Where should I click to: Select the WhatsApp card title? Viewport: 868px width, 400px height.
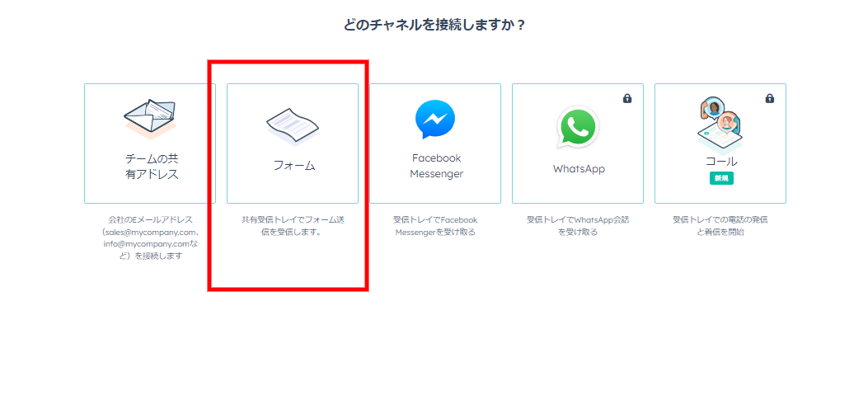(579, 168)
